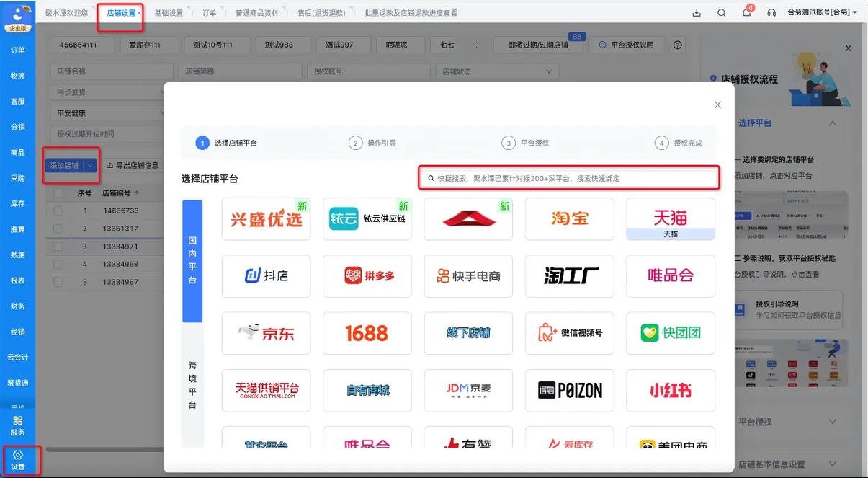Choose the 淘宝 platform card
This screenshot has width=868, height=478.
(x=570, y=219)
